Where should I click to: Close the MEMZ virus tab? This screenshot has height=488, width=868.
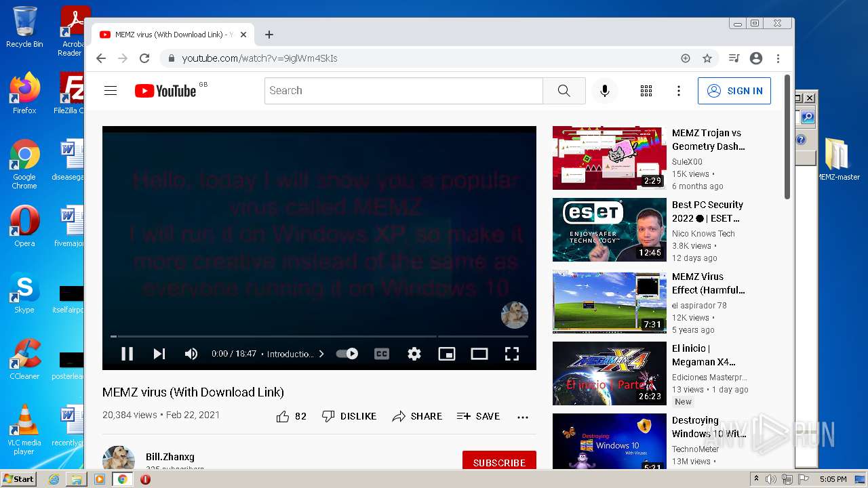244,35
